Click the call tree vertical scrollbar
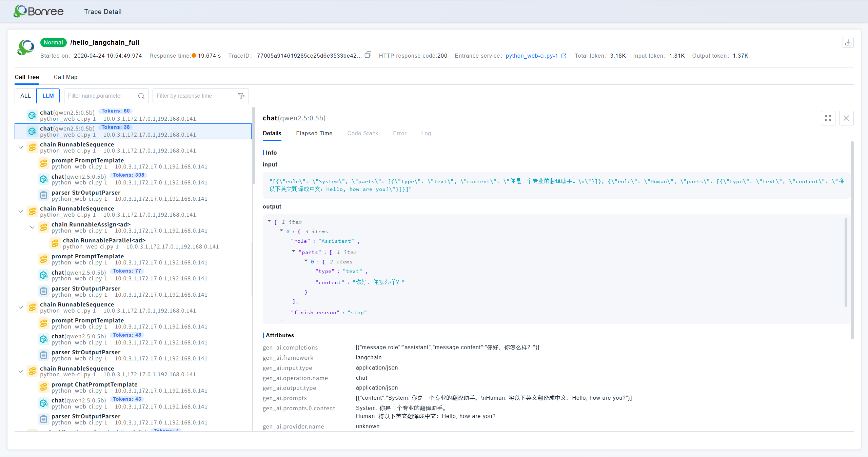This screenshot has height=457, width=868. [x=254, y=146]
